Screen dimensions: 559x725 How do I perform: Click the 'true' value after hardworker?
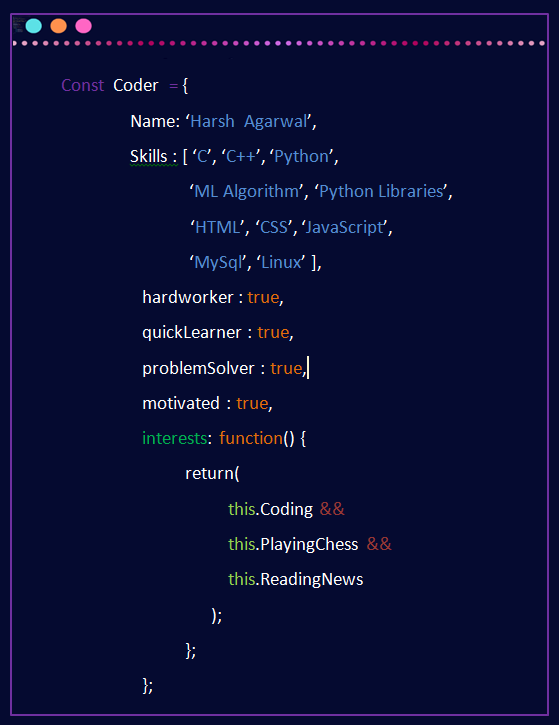click(263, 297)
